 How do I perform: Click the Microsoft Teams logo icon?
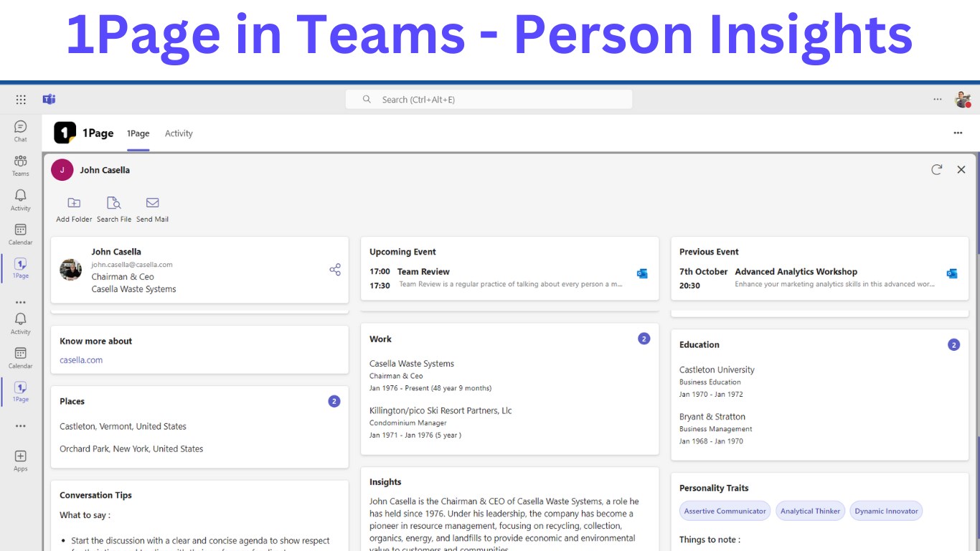(x=49, y=100)
